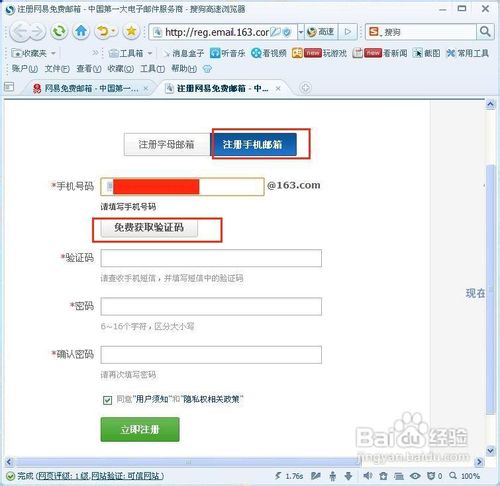
Task: Open the 查看 menu
Action: point(89,69)
